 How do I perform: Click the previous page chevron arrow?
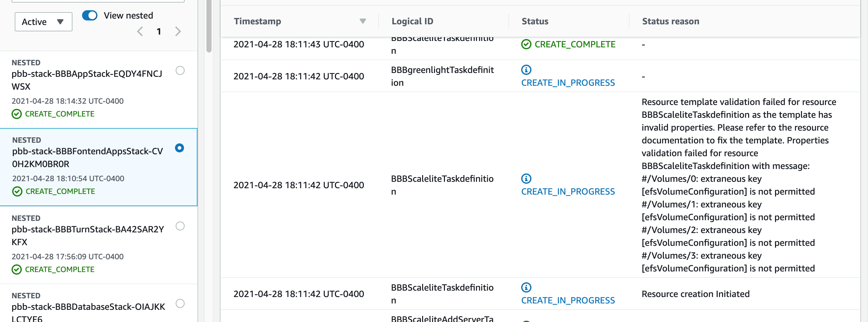140,31
